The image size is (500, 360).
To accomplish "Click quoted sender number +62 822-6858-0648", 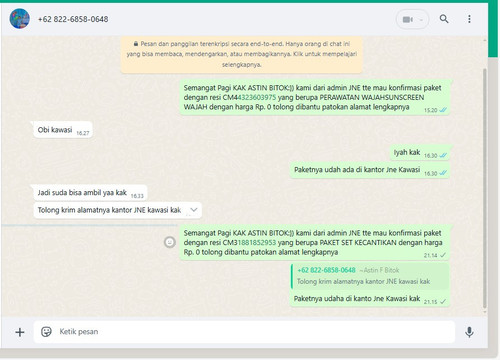I will (x=326, y=270).
